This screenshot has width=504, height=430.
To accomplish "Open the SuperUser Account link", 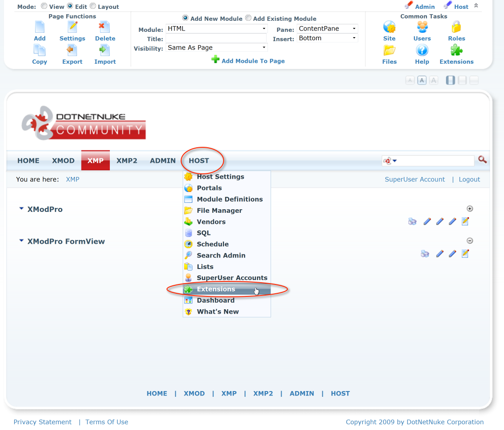I will pyautogui.click(x=415, y=180).
